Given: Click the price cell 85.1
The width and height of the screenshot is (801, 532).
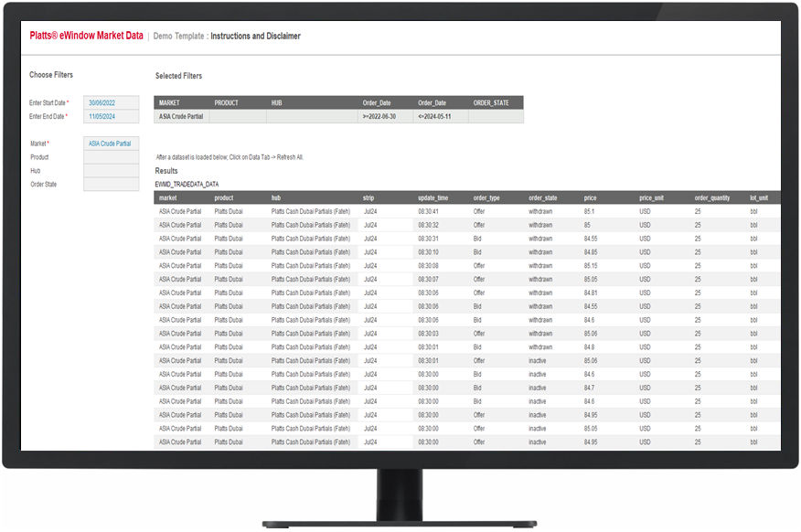Looking at the screenshot, I should coord(589,211).
